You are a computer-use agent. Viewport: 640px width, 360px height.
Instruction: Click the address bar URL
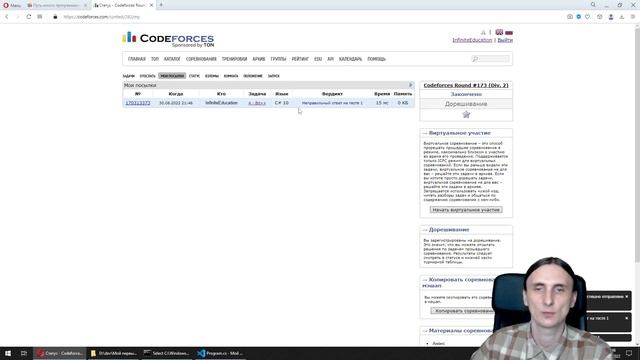[102, 17]
